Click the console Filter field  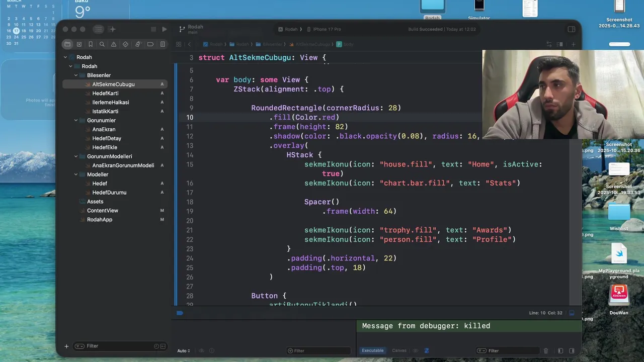click(507, 351)
